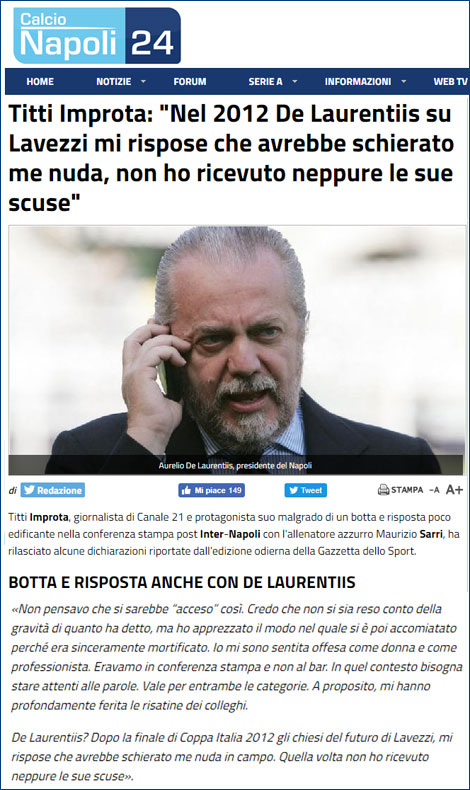Expand the INFORMAZIONI dropdown arrow
The width and height of the screenshot is (470, 790).
(x=404, y=82)
